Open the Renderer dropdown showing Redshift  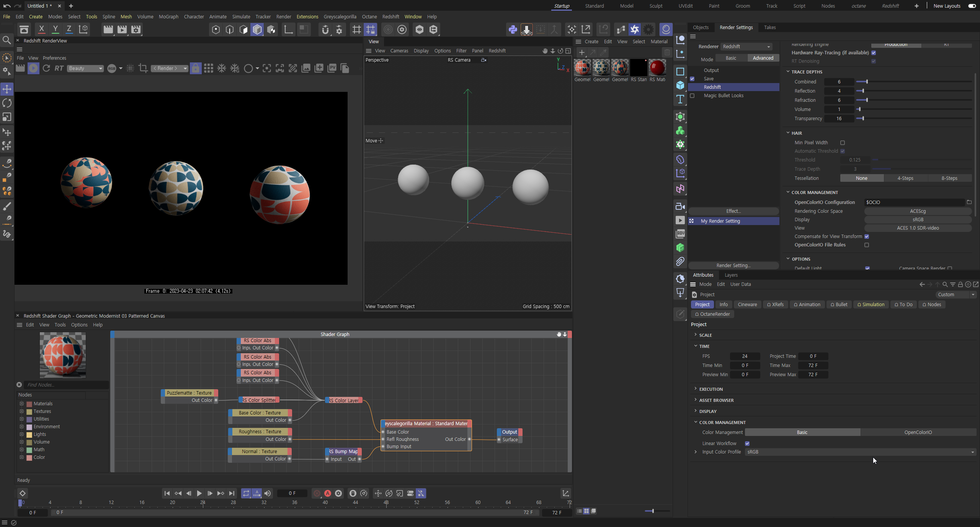click(746, 46)
